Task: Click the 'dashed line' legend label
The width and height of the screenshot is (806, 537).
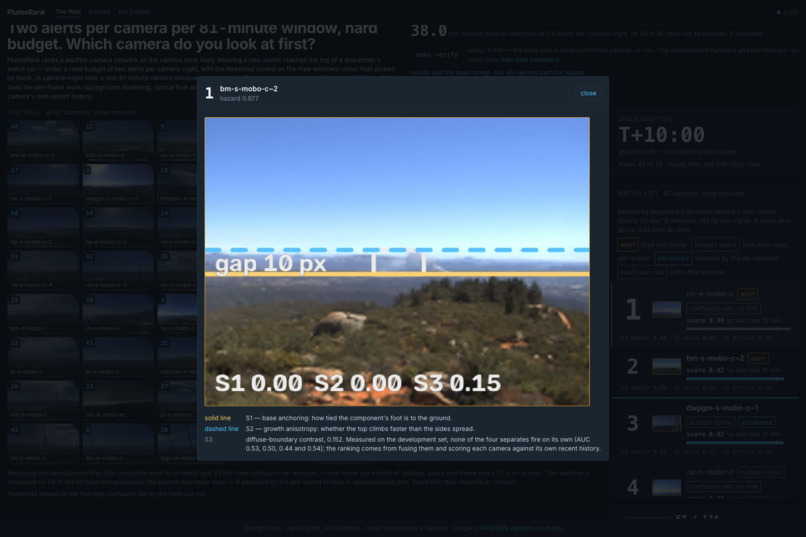Action: (222, 429)
